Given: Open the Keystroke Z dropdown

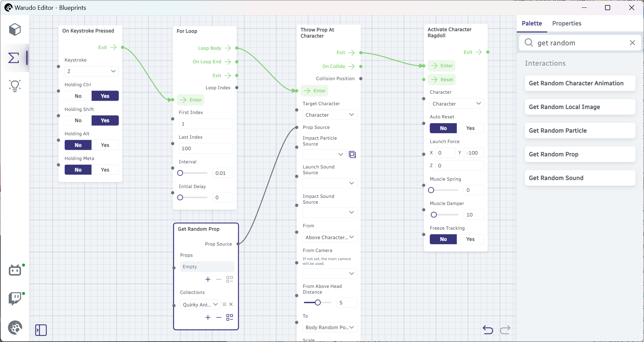Looking at the screenshot, I should (92, 71).
